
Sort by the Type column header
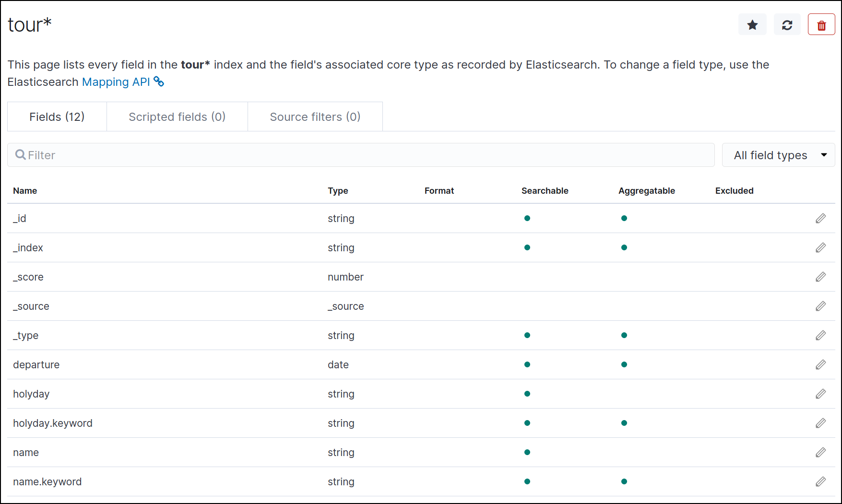click(x=338, y=191)
